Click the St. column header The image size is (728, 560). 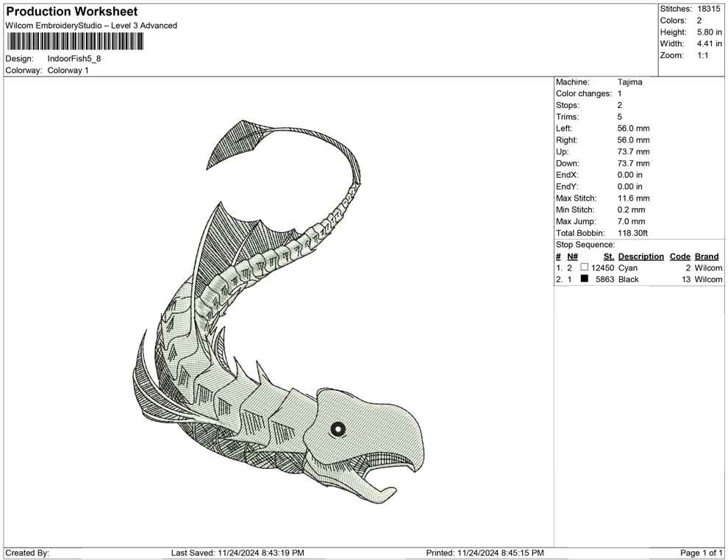(608, 256)
